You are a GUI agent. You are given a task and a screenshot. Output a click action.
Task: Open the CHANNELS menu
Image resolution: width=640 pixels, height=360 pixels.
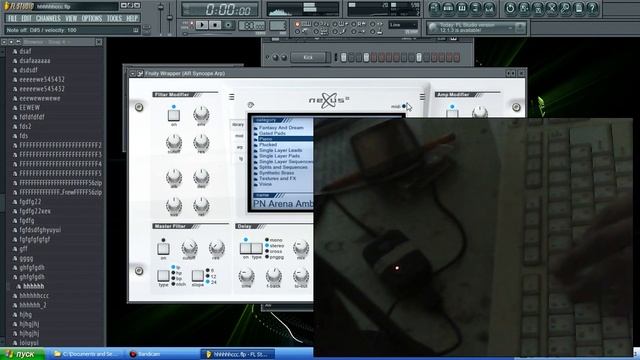48,18
